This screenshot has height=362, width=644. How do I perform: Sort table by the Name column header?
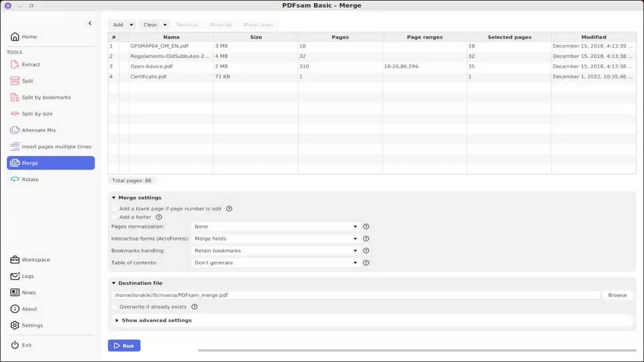pos(171,37)
